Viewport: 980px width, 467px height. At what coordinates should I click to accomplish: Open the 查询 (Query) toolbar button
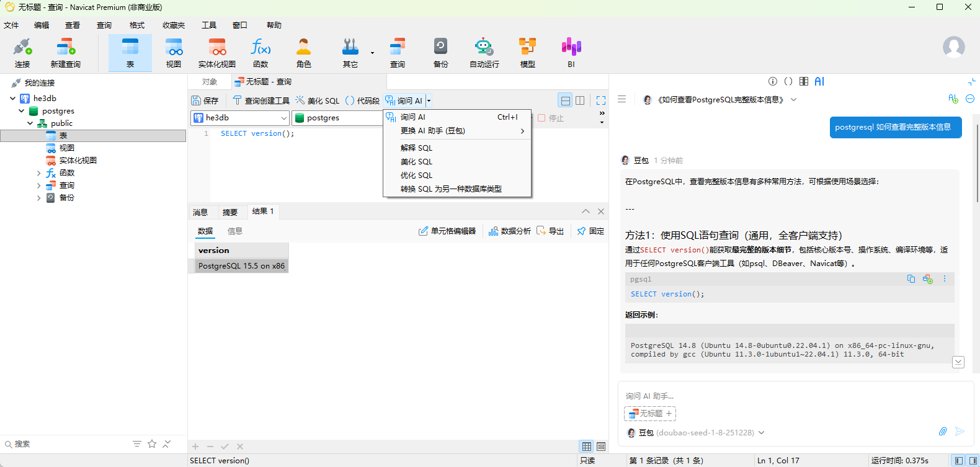pos(398,53)
